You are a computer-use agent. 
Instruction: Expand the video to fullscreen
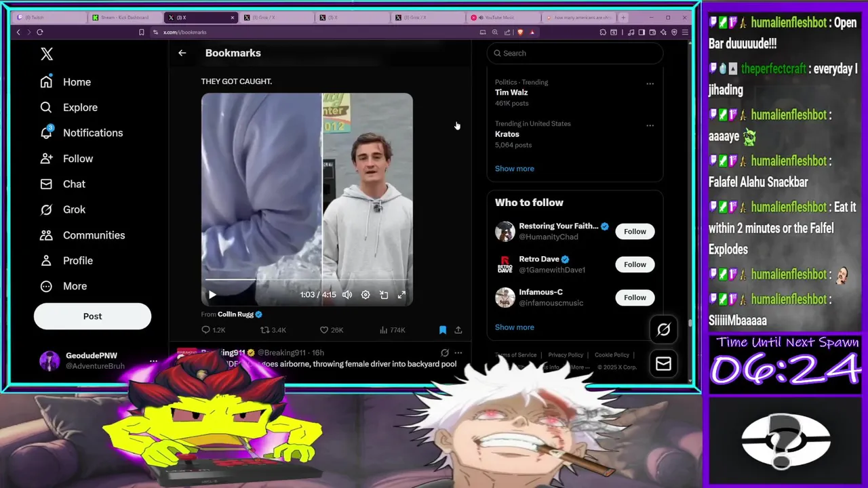(x=401, y=295)
